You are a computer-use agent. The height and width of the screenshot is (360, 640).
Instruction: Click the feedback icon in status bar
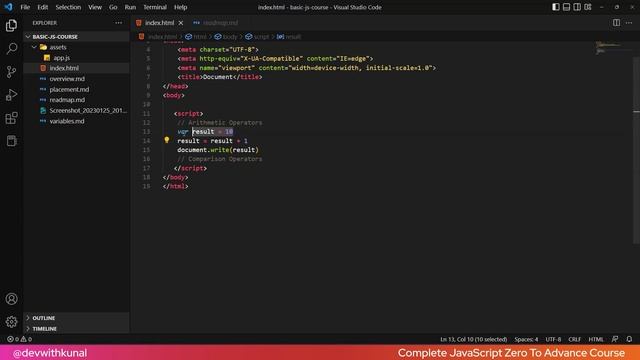tap(615, 339)
